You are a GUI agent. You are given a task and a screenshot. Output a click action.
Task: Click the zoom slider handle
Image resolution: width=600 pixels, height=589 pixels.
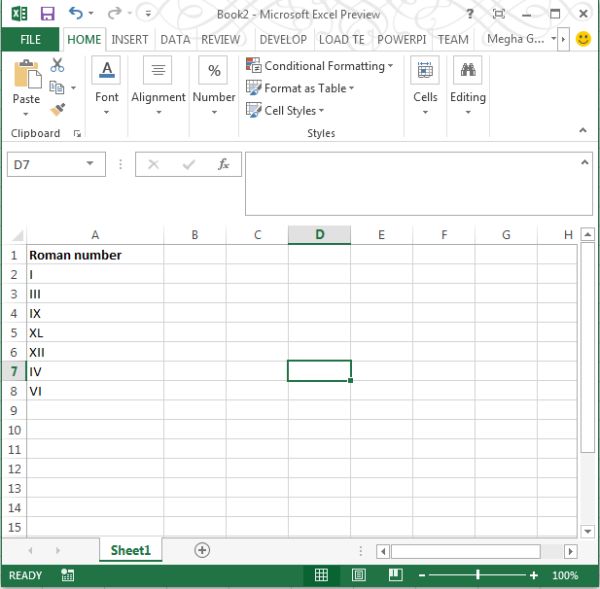[478, 575]
